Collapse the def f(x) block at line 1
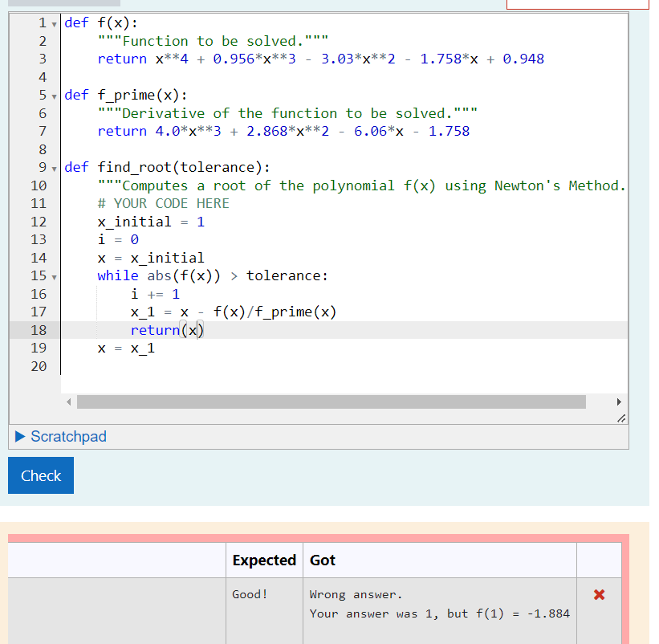 click(55, 24)
